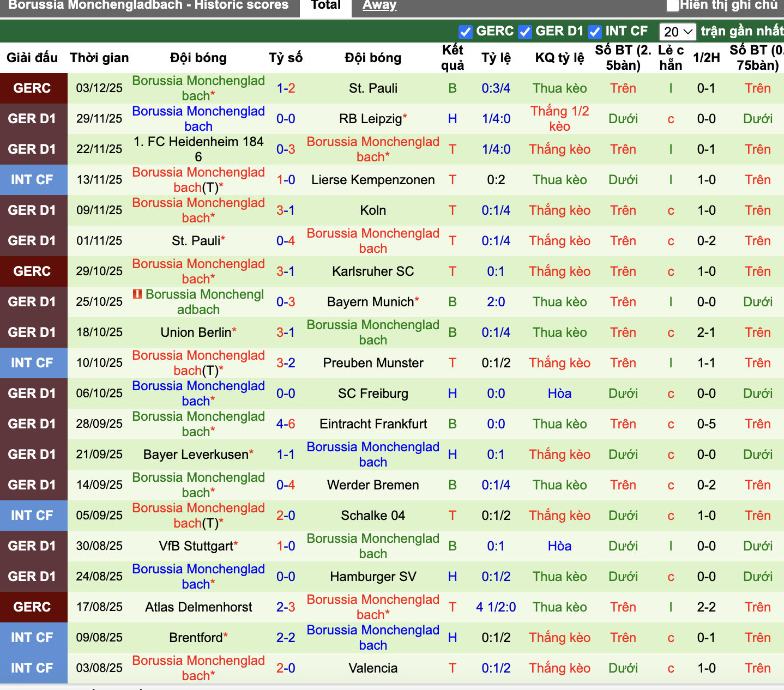Click the 4 1/2:0 odds in Atlas Delmenhorst row

click(x=496, y=607)
